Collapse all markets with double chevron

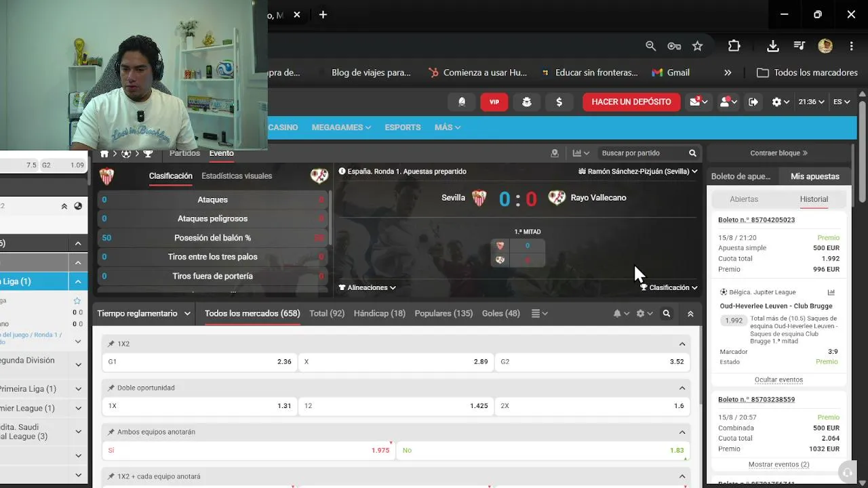[x=690, y=314]
